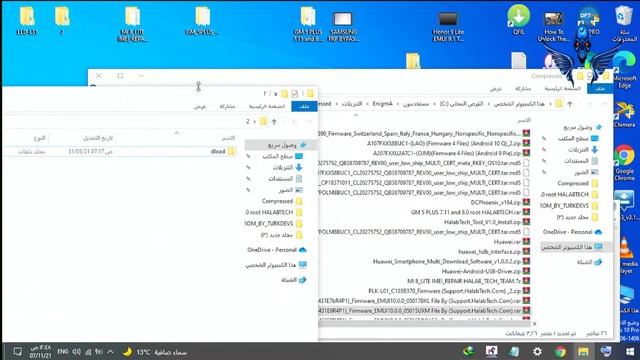This screenshot has width=640, height=360.
Task: Expand chevron after هذا الكمبيوتر الشخصي breadcrumb
Action: 489,104
